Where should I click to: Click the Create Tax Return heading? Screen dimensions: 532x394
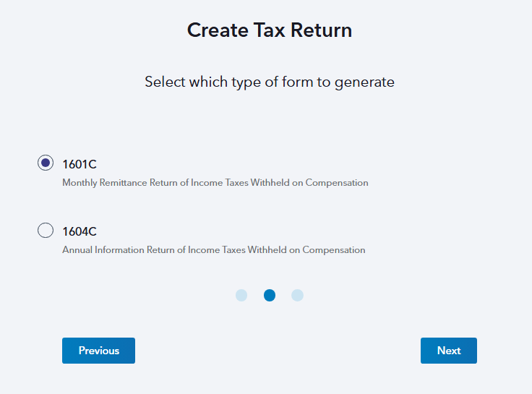(270, 30)
